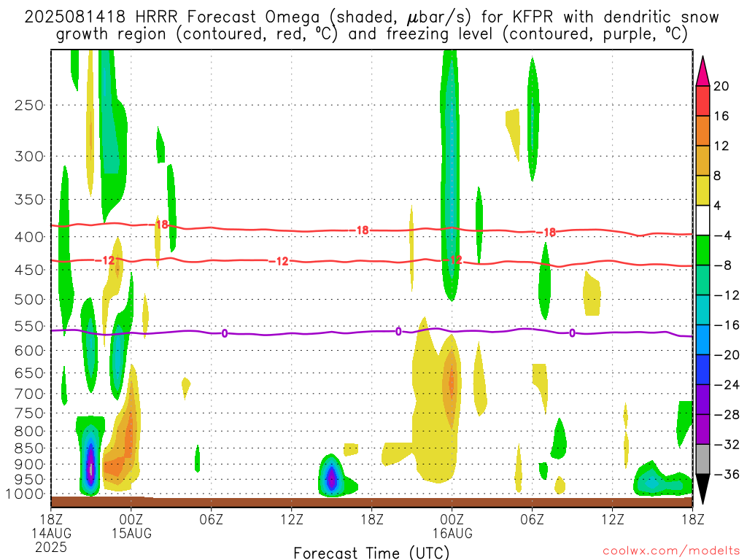Click the 400 pressure level label
This screenshot has height=560, width=747.
[x=29, y=237]
